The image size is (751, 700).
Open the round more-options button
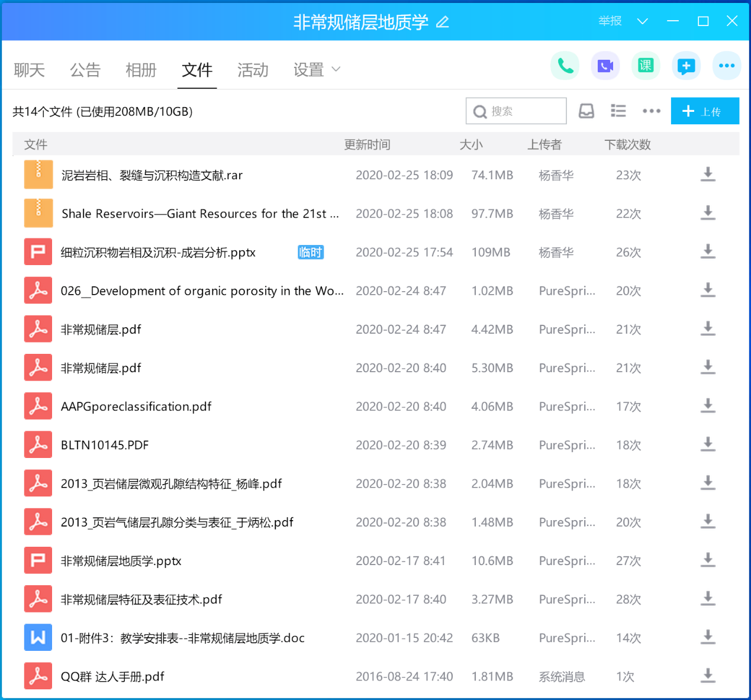point(726,66)
